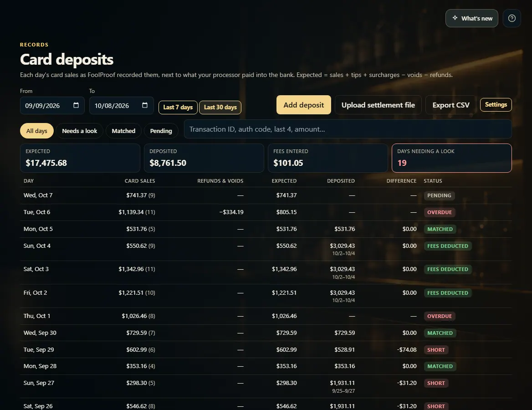The height and width of the screenshot is (410, 532).
Task: Click FEES DEDUCTED badge for Sun, Oct 4
Action: 448,246
